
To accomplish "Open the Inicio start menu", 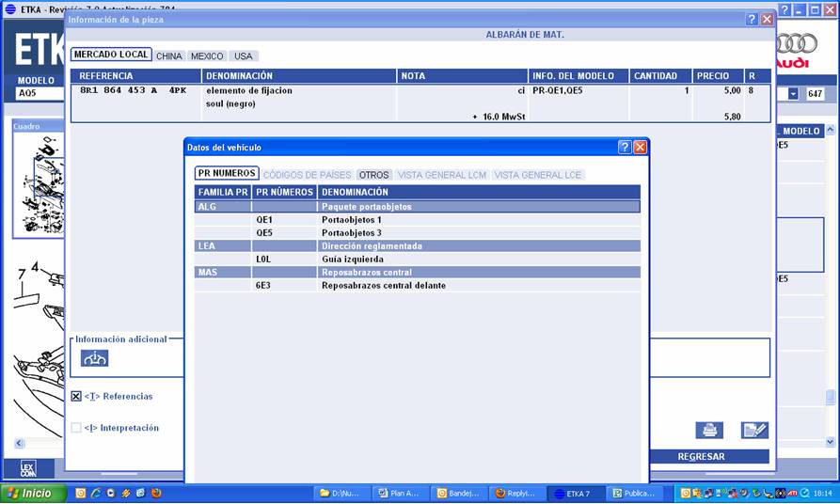I will (33, 493).
